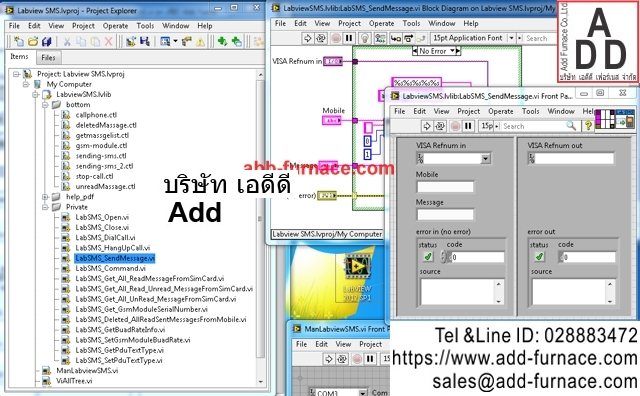The height and width of the screenshot is (396, 640).
Task: Click Run Continuously in Block Diagram toolbar
Action: tap(321, 38)
